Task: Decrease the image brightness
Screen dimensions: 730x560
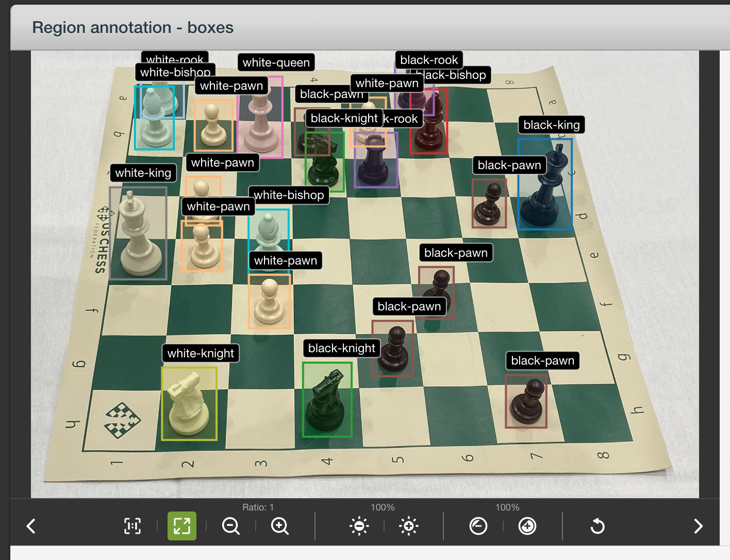Action: (359, 526)
